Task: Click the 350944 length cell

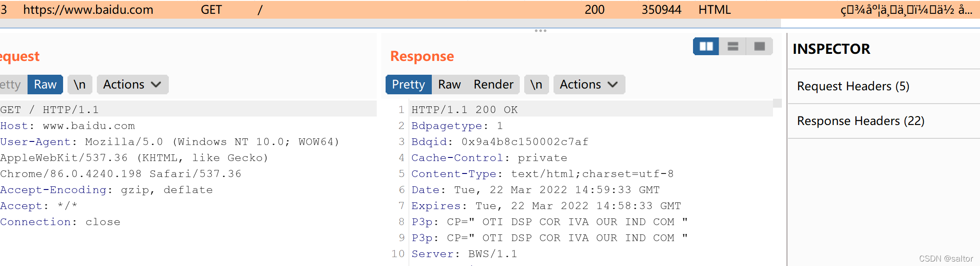Action: 661,10
